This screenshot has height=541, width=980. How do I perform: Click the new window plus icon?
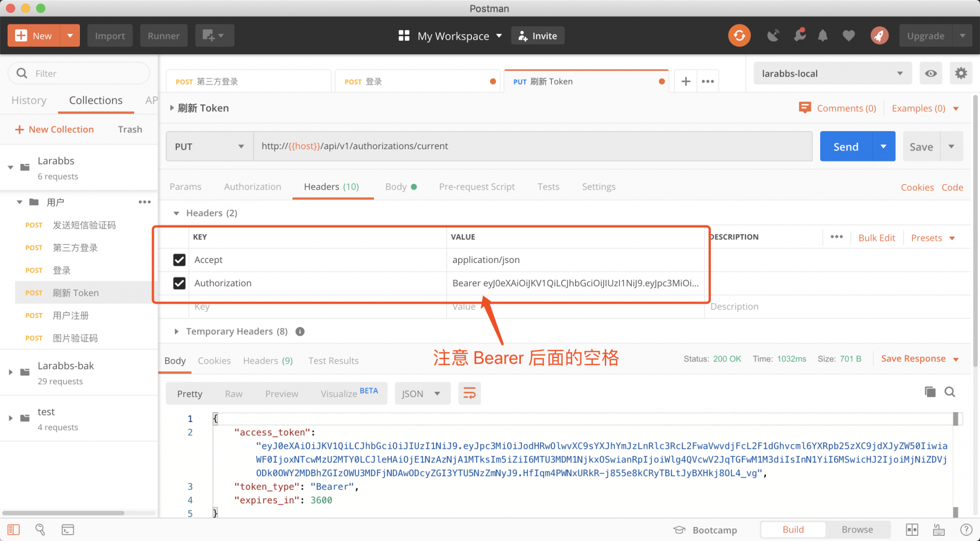coord(214,36)
